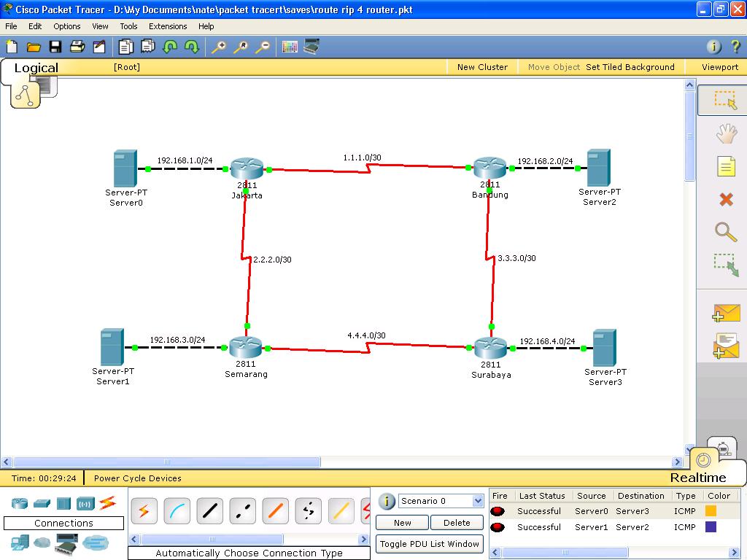Open the Scenario 0 dropdown
The image size is (747, 560).
(x=441, y=501)
